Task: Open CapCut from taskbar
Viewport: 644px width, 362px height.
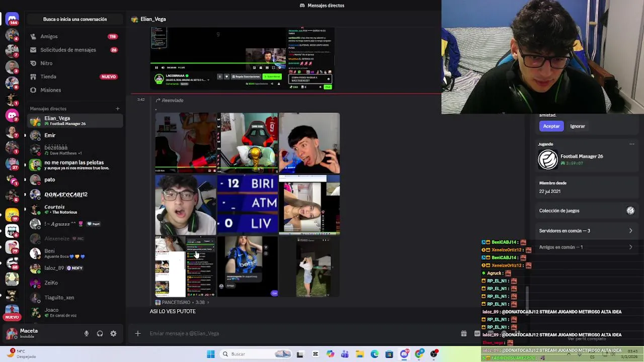Action: (x=315, y=354)
